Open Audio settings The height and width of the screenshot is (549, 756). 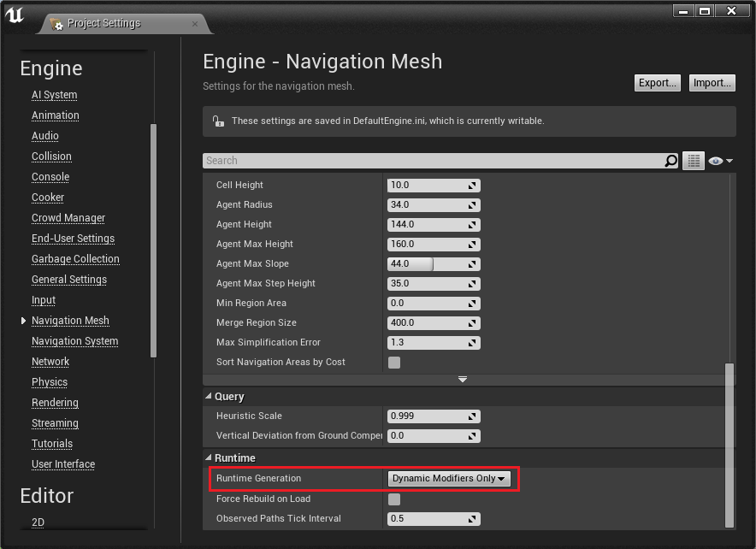click(x=44, y=136)
